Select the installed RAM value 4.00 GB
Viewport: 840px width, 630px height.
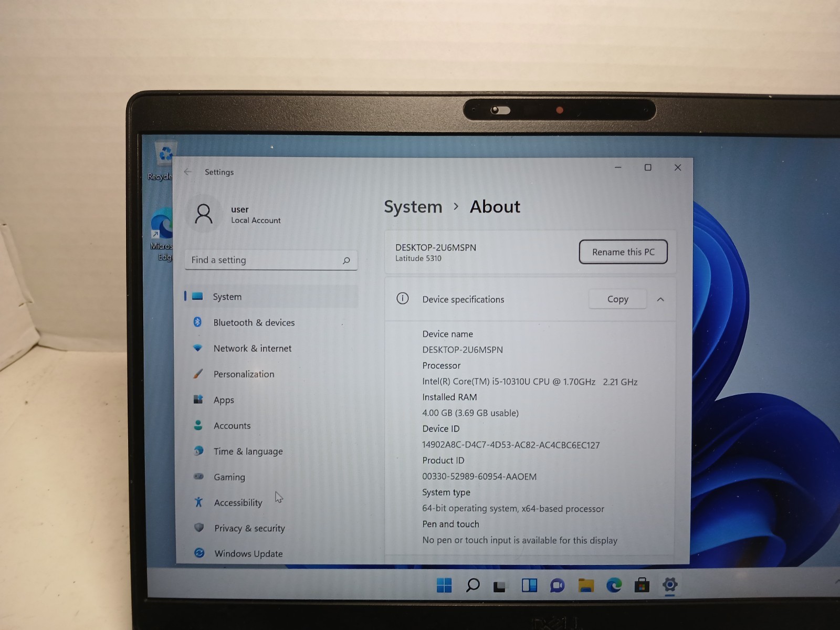point(470,413)
